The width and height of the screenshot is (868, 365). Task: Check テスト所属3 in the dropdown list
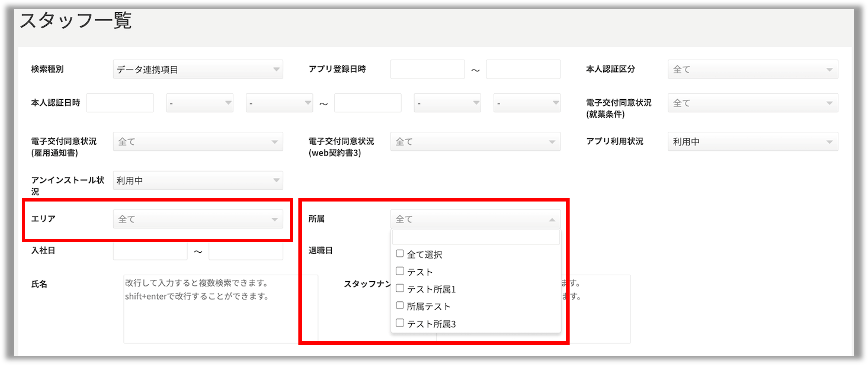tap(400, 323)
